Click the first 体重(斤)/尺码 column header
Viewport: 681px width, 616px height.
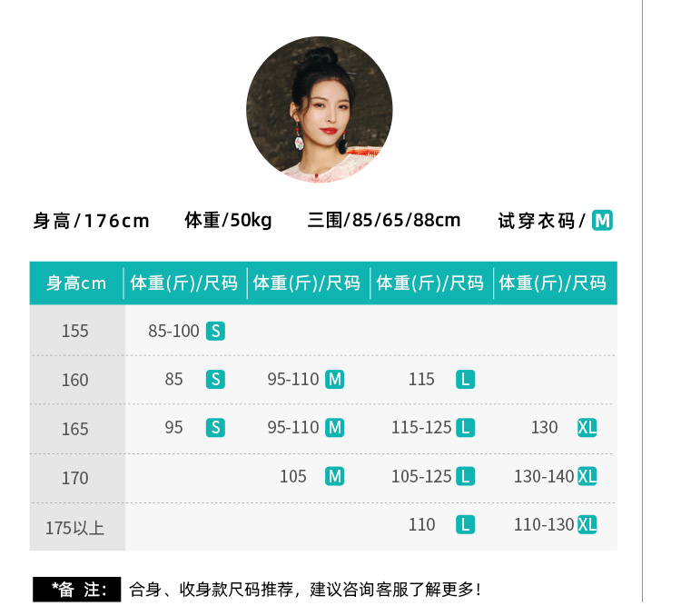pos(184,283)
